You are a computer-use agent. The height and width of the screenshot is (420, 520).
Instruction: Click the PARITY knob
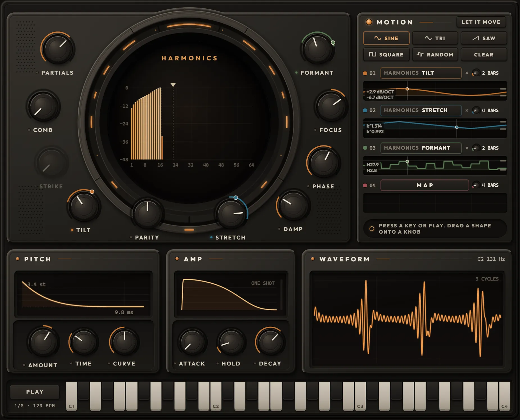click(x=147, y=213)
